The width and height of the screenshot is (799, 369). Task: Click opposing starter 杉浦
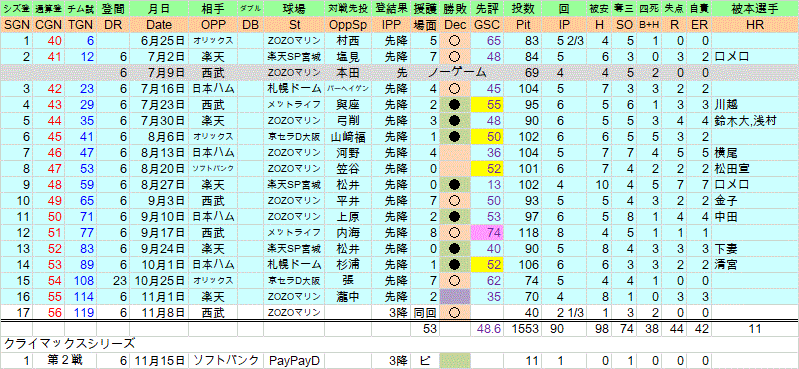point(349,265)
